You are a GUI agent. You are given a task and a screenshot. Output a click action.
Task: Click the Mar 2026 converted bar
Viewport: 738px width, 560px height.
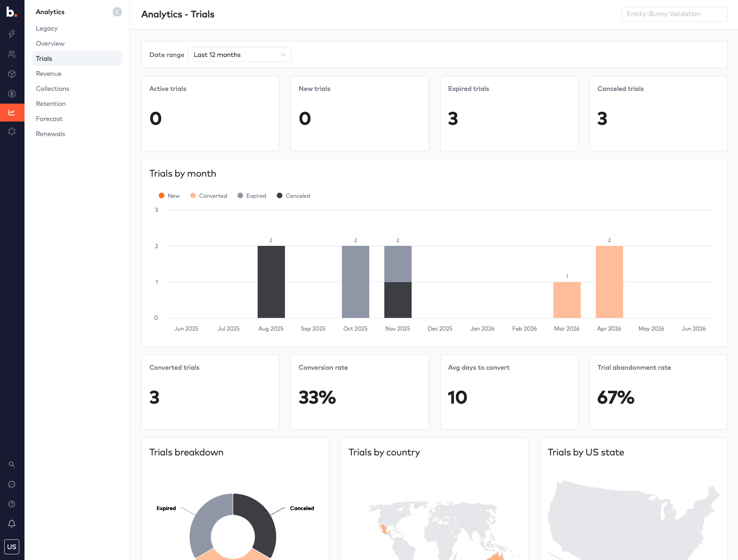tap(567, 300)
